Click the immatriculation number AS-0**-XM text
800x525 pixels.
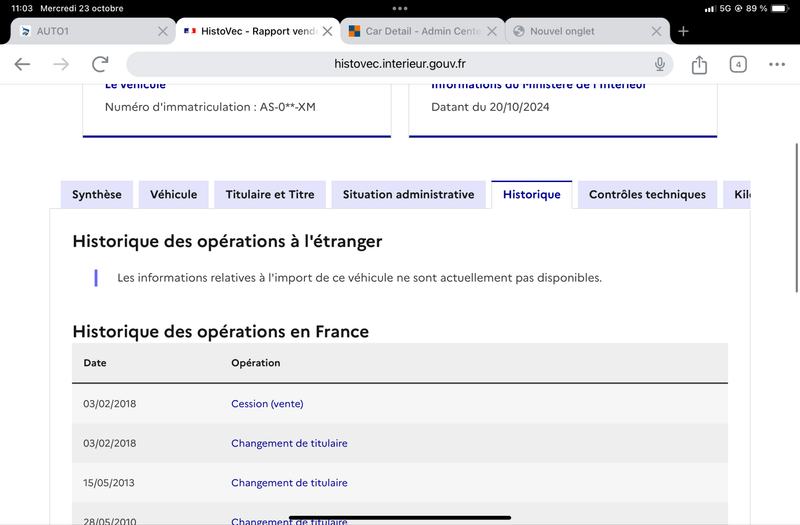click(x=288, y=107)
